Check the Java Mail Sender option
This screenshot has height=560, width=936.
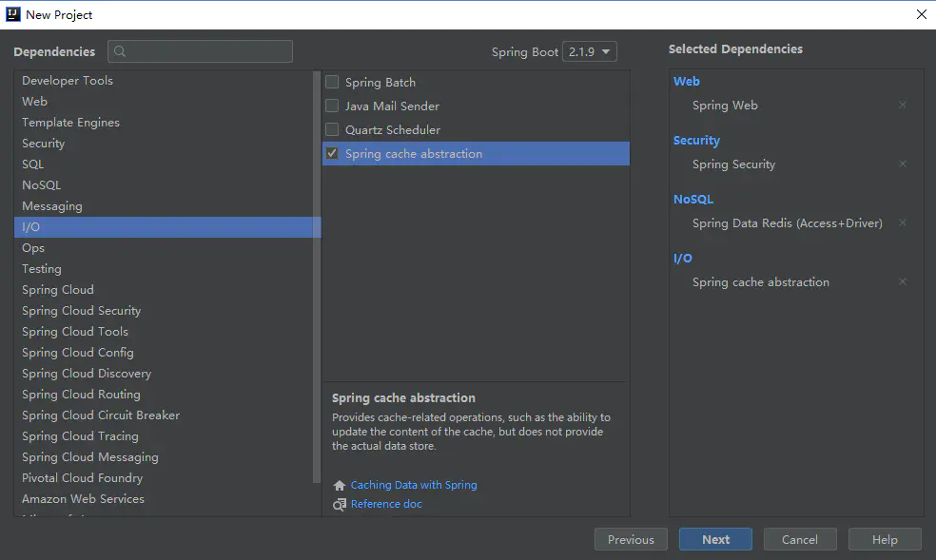(x=332, y=106)
